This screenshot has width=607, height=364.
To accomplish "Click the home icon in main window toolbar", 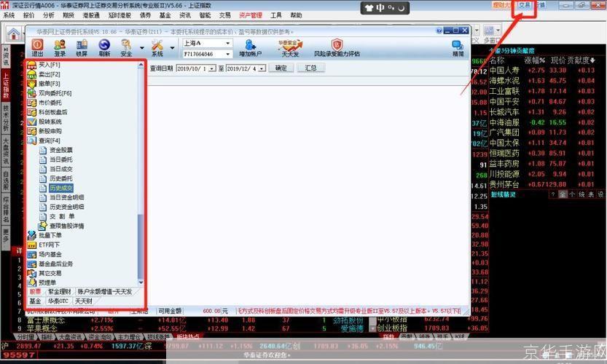I will click(x=14, y=34).
